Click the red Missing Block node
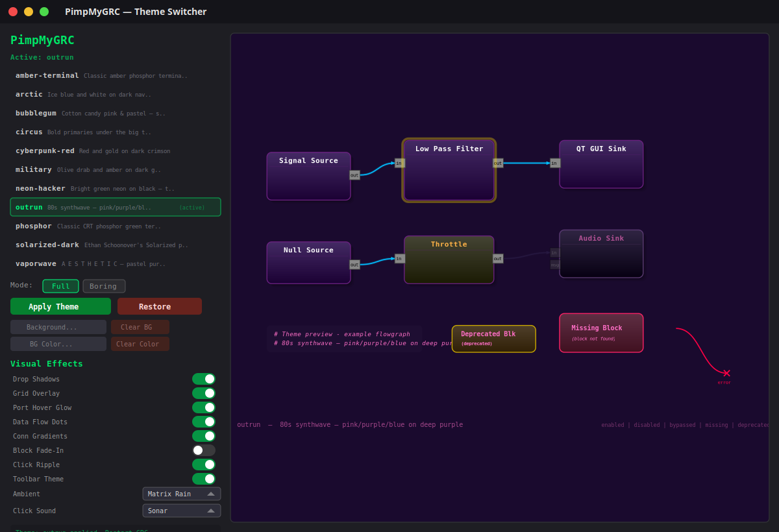Viewport: 779px width, 532px height. click(x=601, y=333)
